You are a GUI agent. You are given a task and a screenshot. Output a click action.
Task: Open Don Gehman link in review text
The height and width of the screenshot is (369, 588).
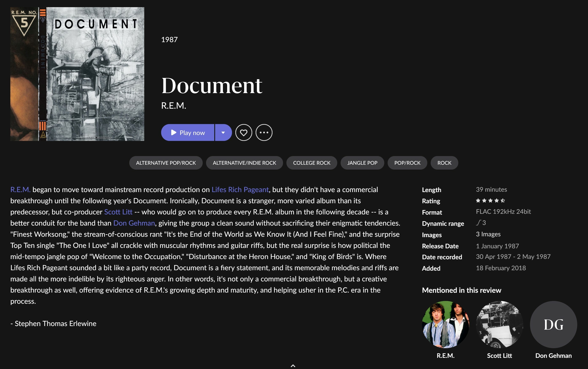134,223
